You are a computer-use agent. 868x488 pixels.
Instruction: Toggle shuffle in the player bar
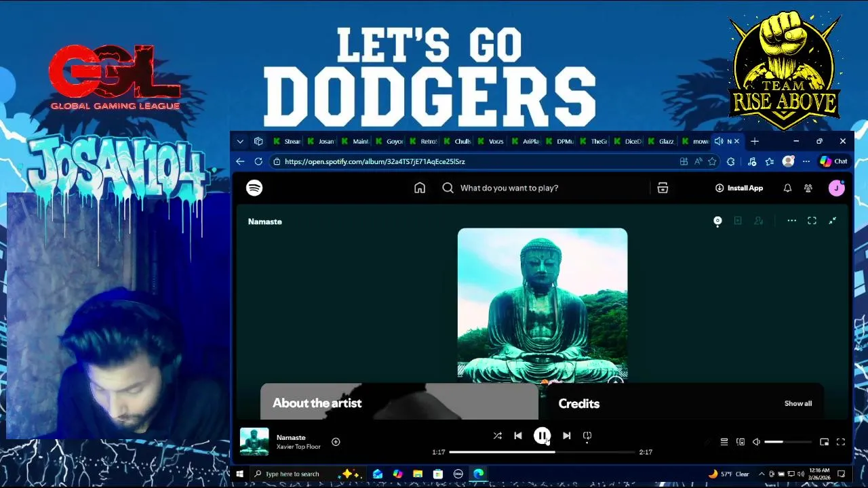pyautogui.click(x=498, y=436)
